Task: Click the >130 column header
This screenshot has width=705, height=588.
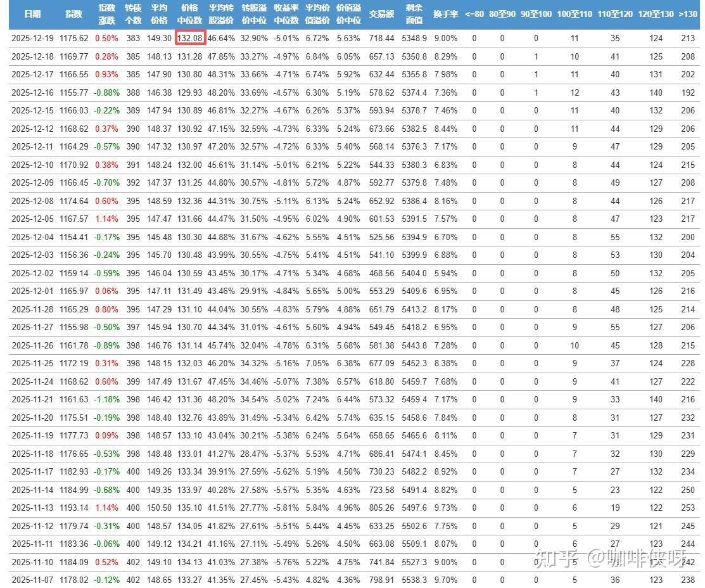Action: pyautogui.click(x=687, y=14)
